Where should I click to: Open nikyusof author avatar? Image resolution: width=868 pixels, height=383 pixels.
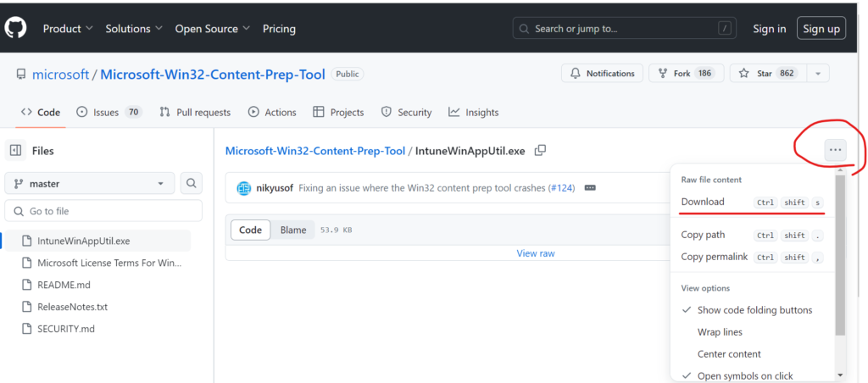(243, 188)
